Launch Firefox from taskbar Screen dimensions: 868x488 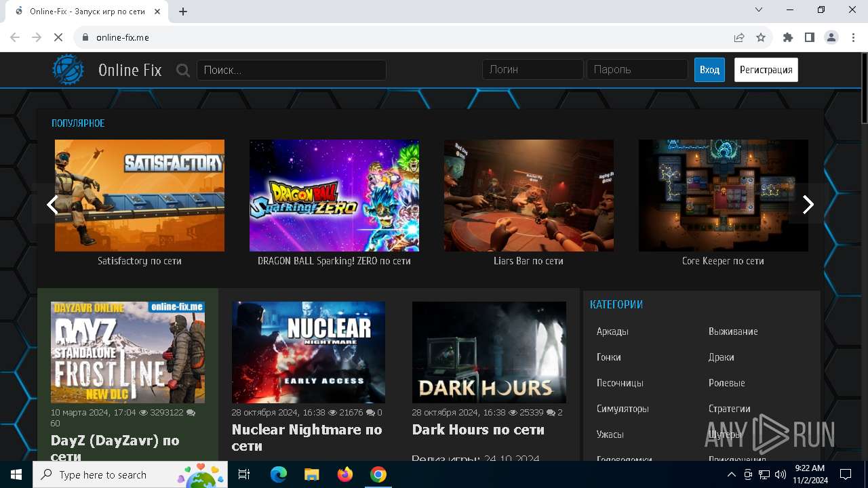(345, 474)
